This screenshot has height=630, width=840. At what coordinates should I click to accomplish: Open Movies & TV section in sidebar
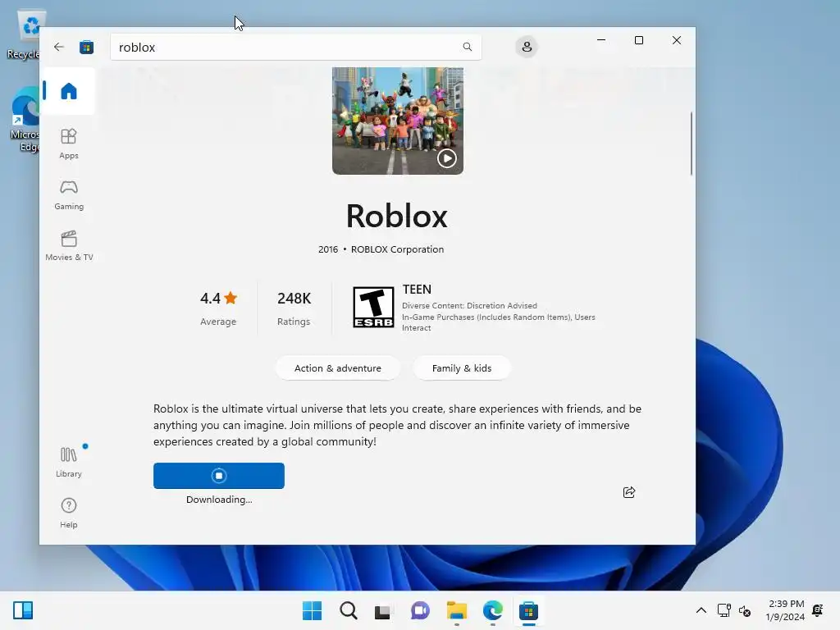[x=69, y=245]
